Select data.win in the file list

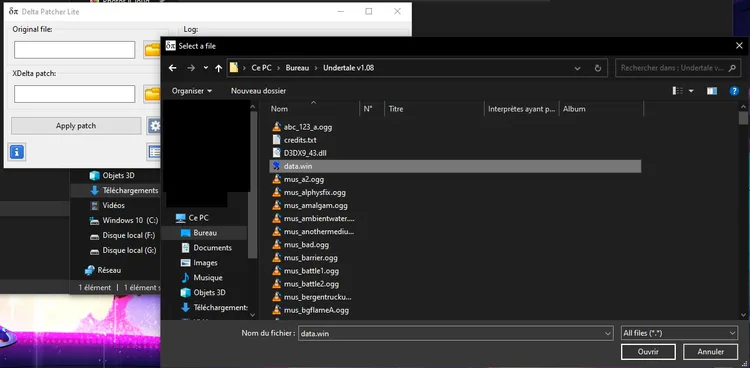tap(455, 166)
